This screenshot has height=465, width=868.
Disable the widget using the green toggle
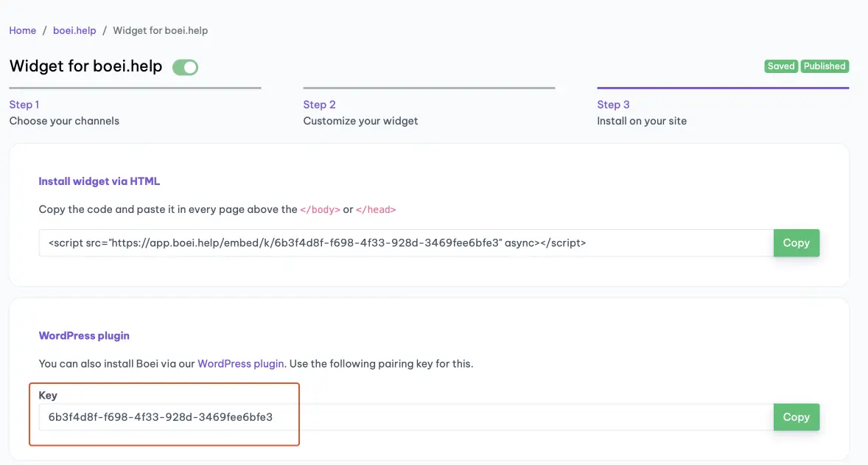(185, 67)
